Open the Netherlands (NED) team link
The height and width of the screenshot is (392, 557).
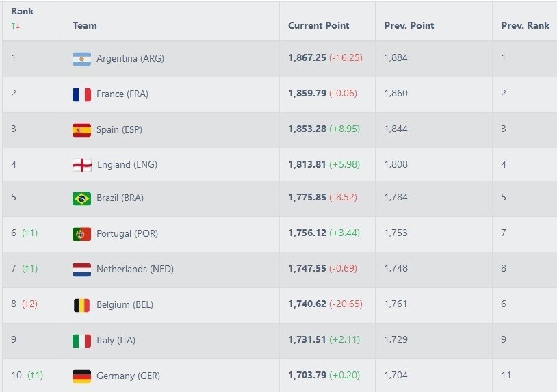[x=135, y=269]
